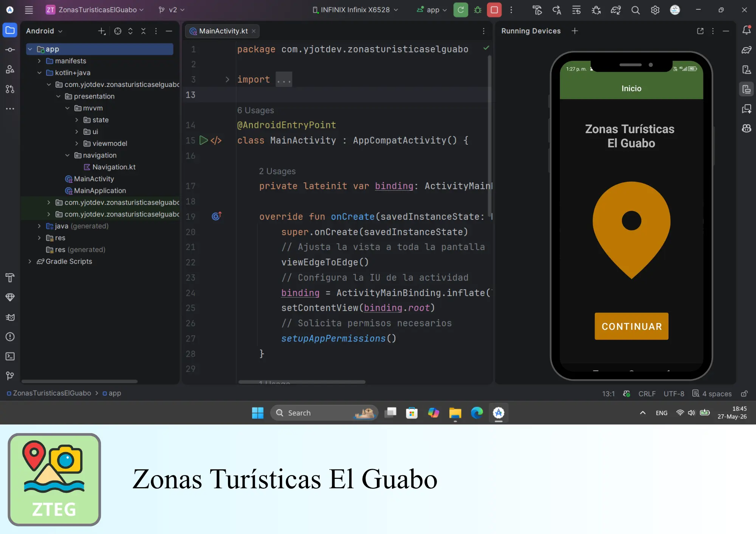The width and height of the screenshot is (756, 534).
Task: Open the Android project view dropdown
Action: click(x=44, y=31)
